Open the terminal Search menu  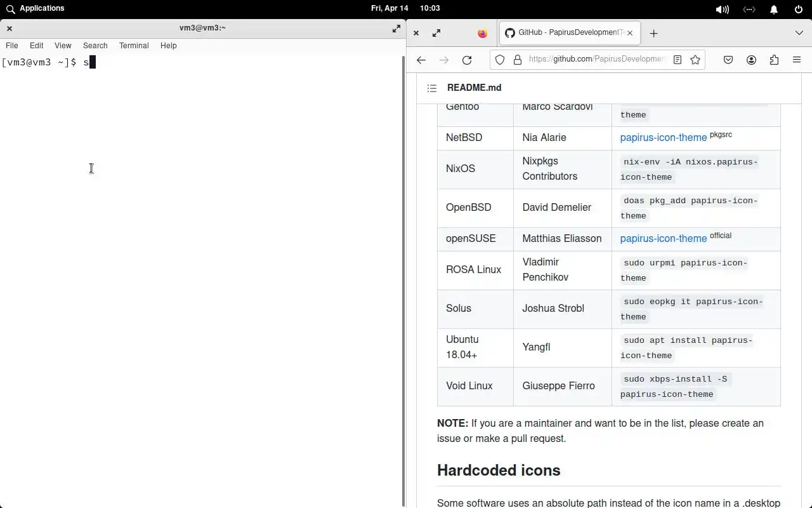pyautogui.click(x=95, y=46)
